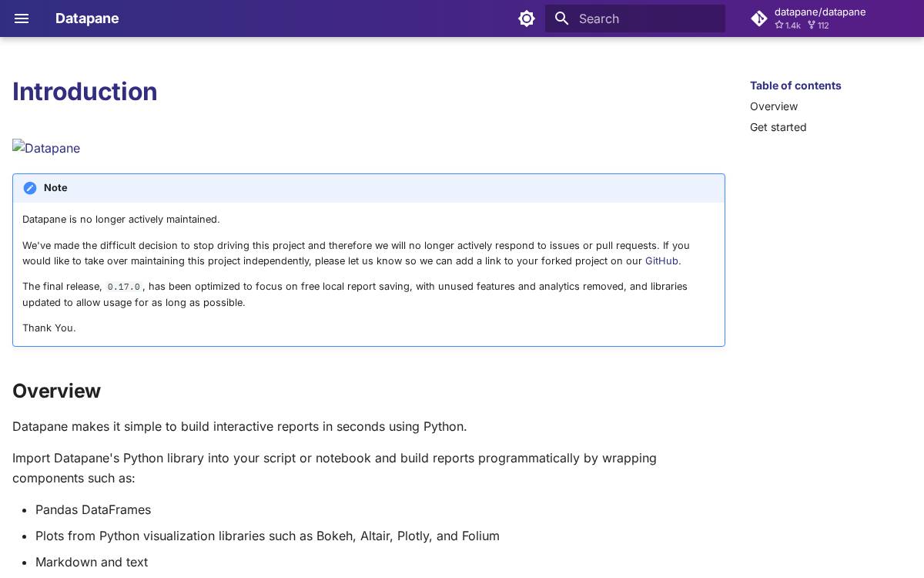Jump to Overview in table of contents

pos(774,106)
